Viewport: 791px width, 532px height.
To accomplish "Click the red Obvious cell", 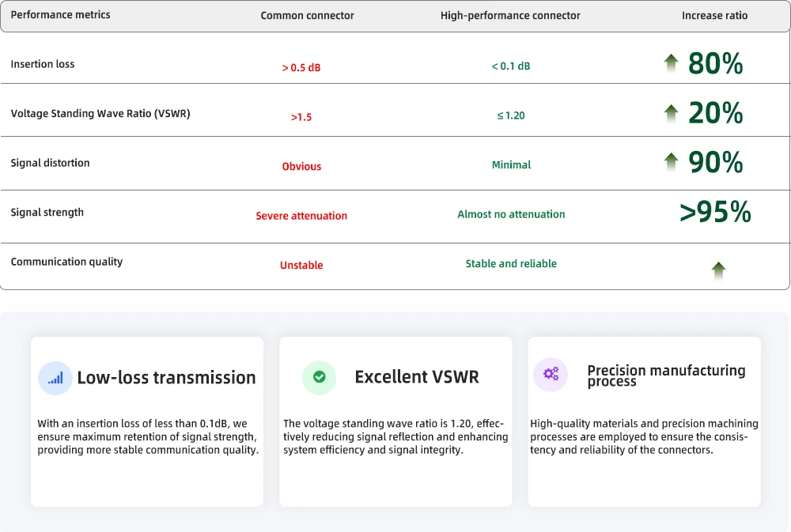I will pos(301,167).
